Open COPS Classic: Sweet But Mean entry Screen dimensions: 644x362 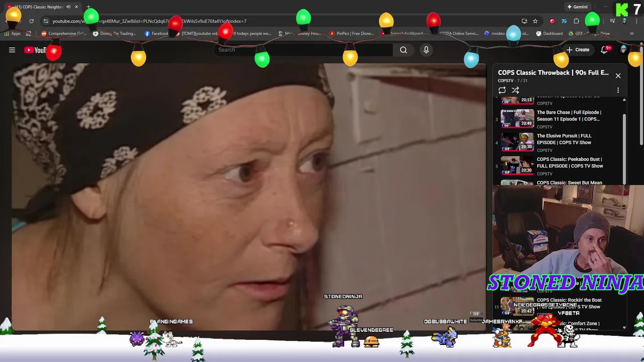tap(569, 183)
